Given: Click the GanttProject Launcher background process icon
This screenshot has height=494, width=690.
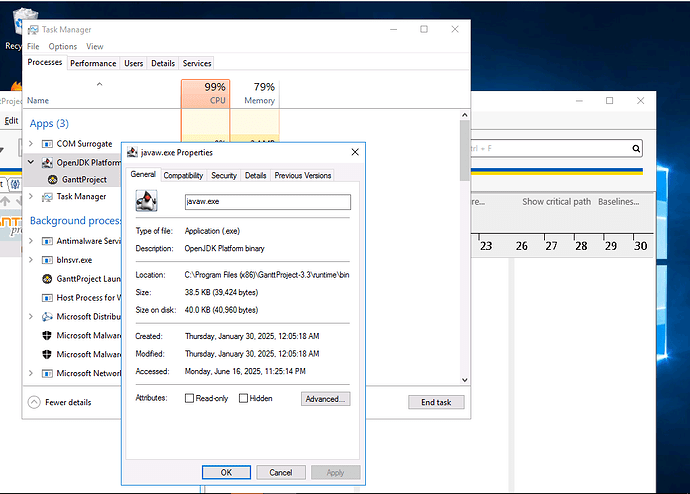Looking at the screenshot, I should (48, 279).
